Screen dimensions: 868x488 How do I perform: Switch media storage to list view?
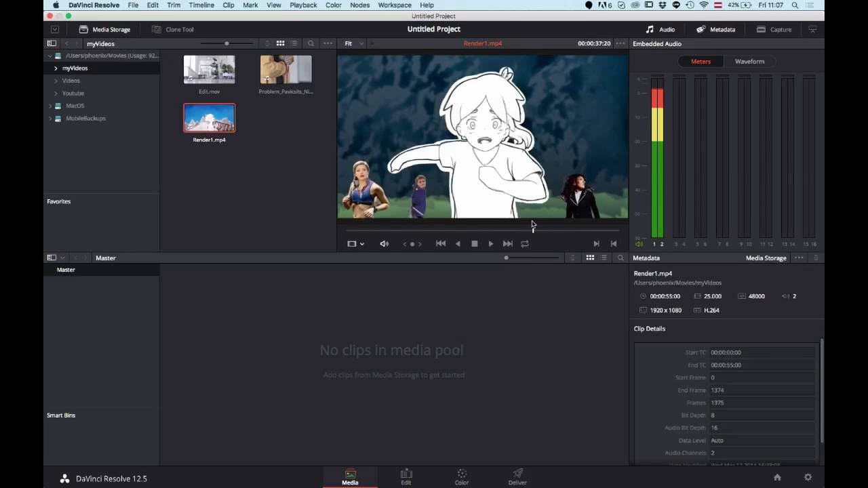[294, 43]
